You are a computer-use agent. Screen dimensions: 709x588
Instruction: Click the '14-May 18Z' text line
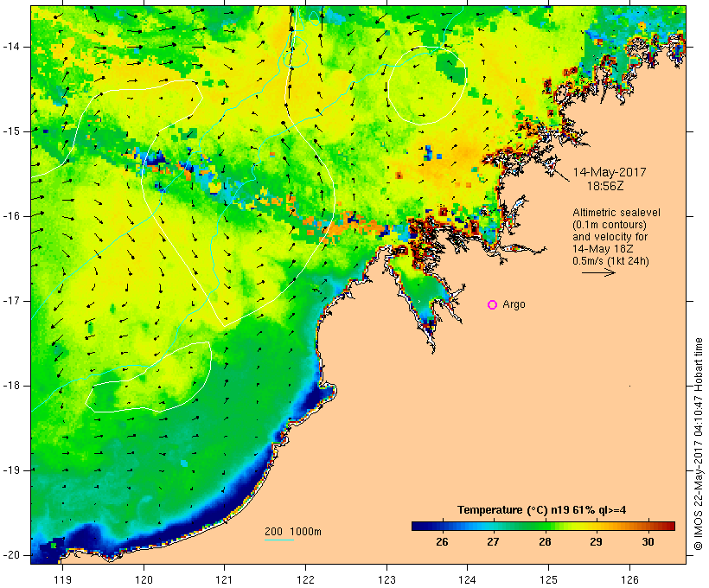(x=603, y=249)
